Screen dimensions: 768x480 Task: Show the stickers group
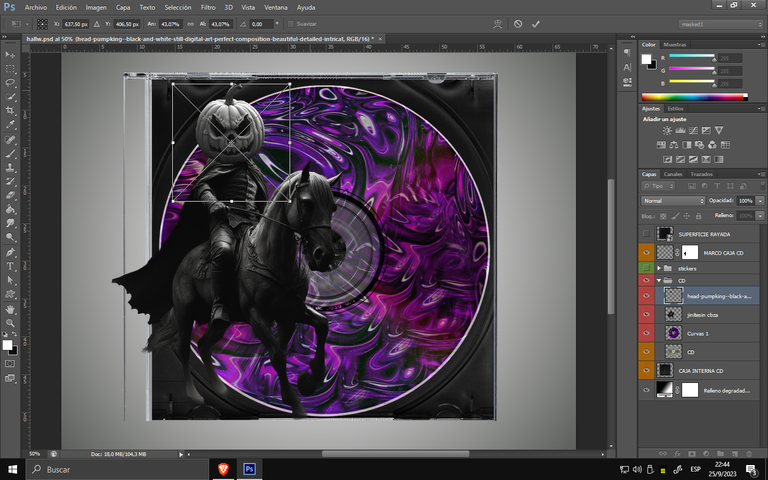(x=646, y=268)
